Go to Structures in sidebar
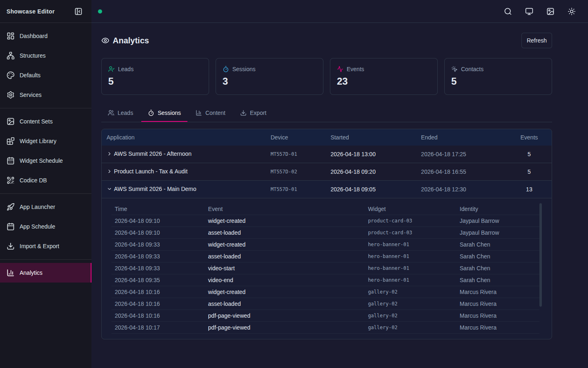The width and height of the screenshot is (588, 368). (46, 56)
